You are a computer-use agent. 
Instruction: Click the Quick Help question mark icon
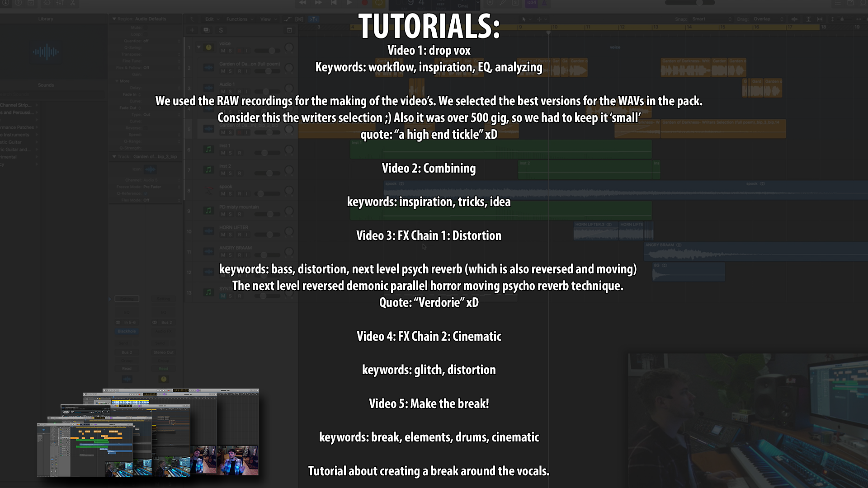18,3
